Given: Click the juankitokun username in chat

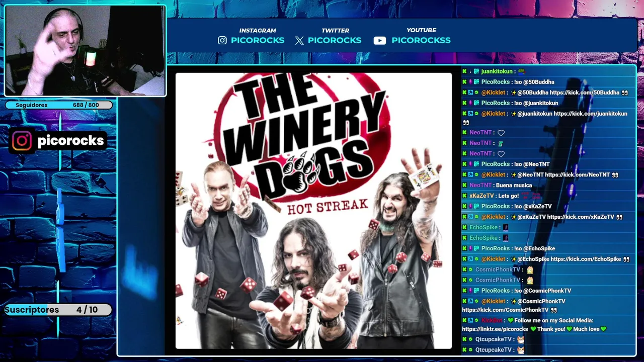Looking at the screenshot, I should click(497, 71).
